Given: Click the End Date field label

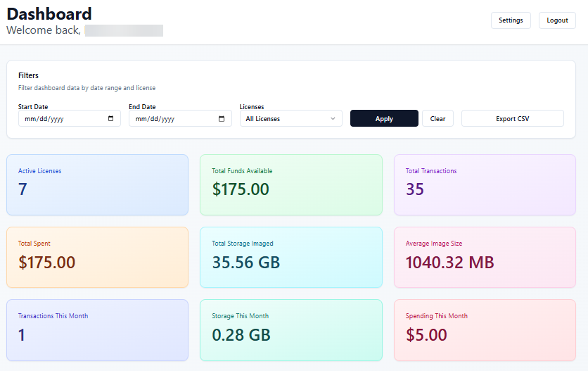Looking at the screenshot, I should pos(142,106).
